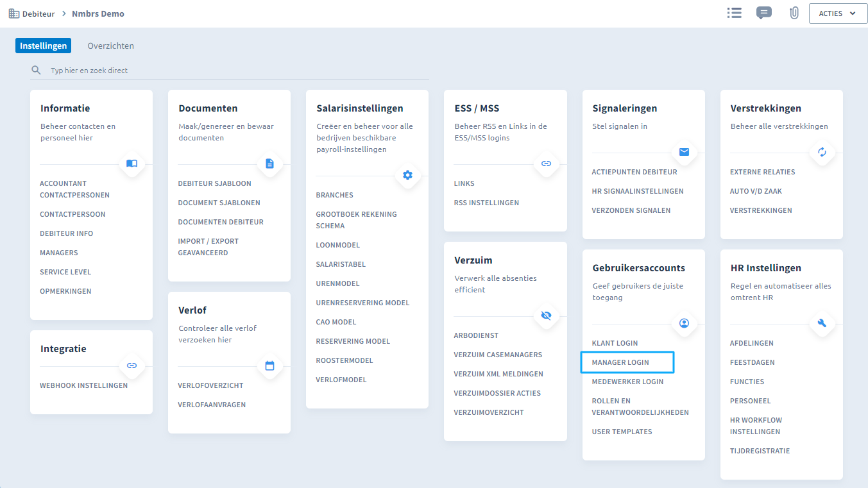
Task: Open HR Signaalinstellingen
Action: [x=638, y=191]
